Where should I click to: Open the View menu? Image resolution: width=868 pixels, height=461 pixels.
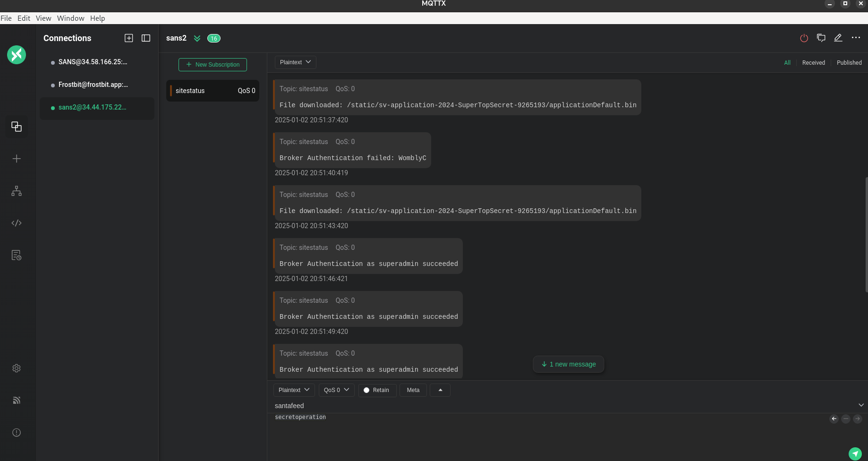pos(43,18)
